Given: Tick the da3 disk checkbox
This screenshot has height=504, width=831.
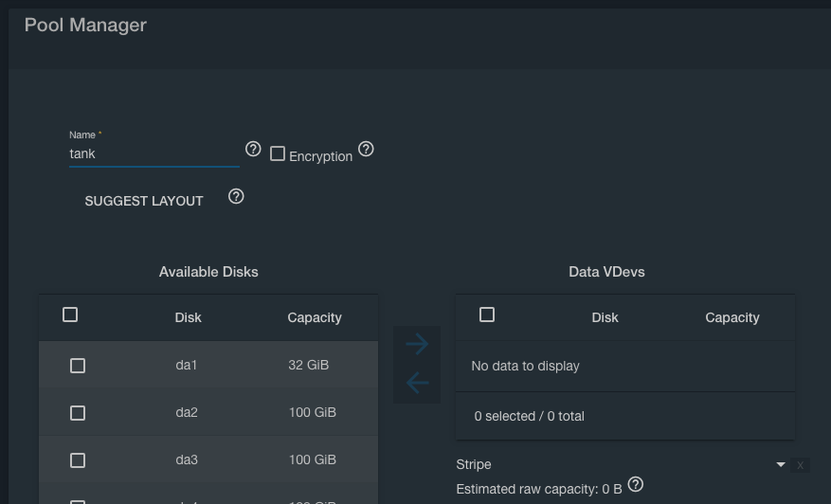Looking at the screenshot, I should [x=78, y=460].
